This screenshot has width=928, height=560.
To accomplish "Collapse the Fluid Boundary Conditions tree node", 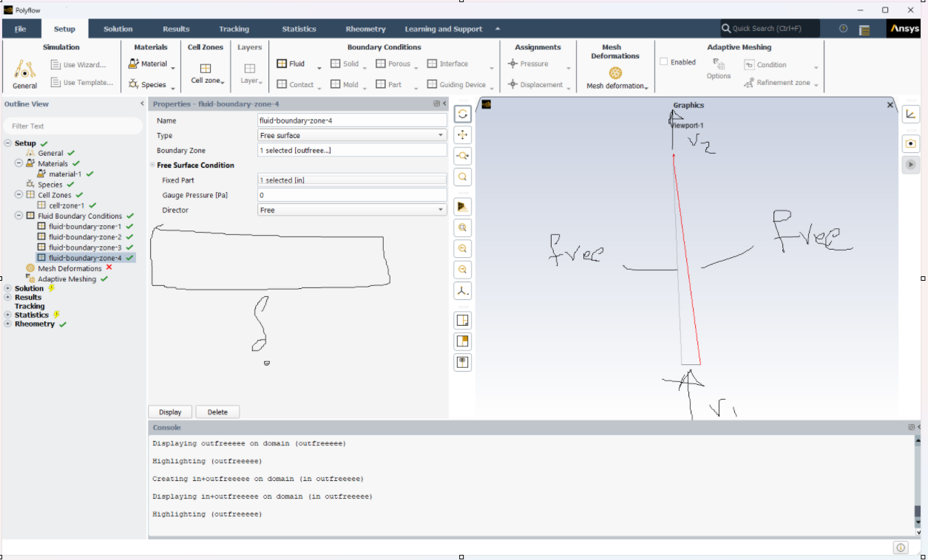I will pos(18,216).
